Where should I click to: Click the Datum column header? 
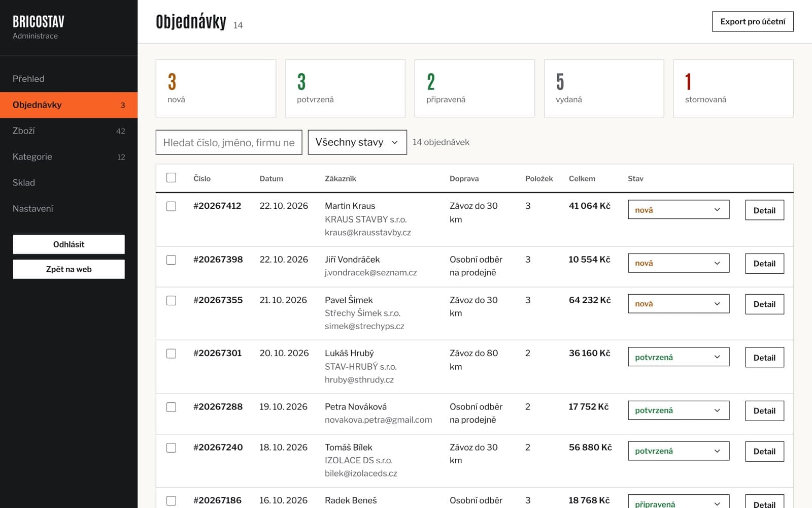(271, 178)
